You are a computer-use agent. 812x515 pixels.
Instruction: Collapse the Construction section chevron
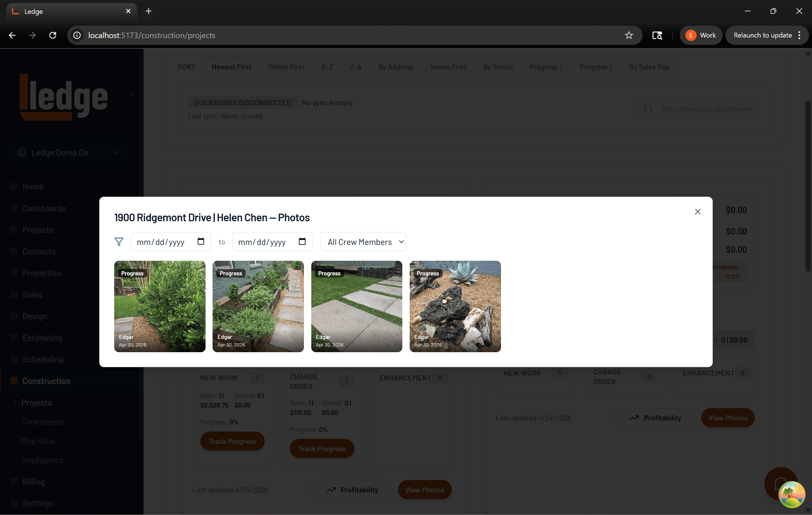(124, 381)
